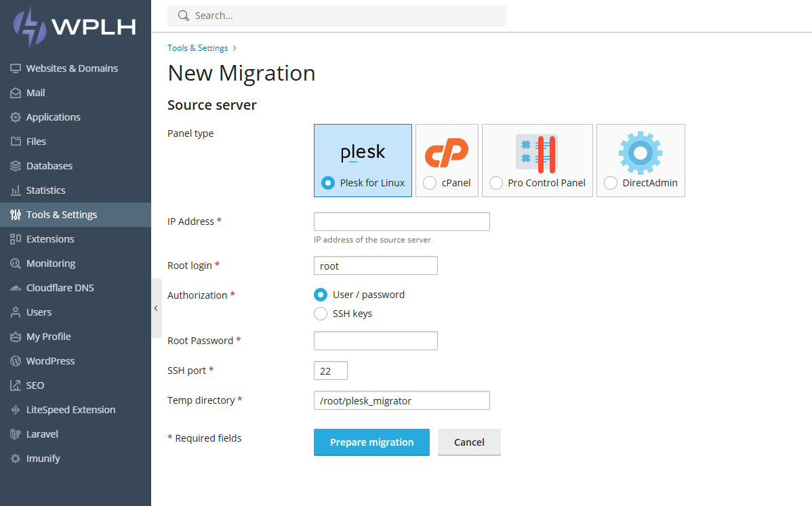Select the cPanel radio button

[x=429, y=183]
